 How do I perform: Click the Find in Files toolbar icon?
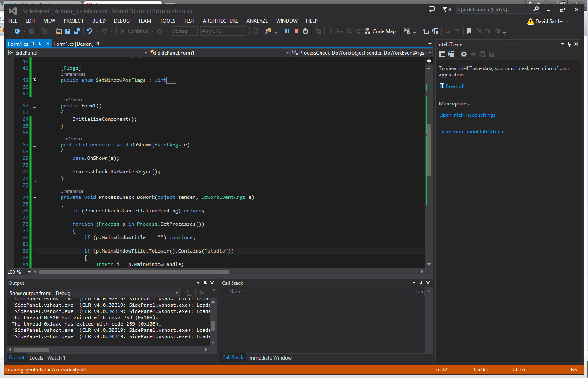point(269,31)
